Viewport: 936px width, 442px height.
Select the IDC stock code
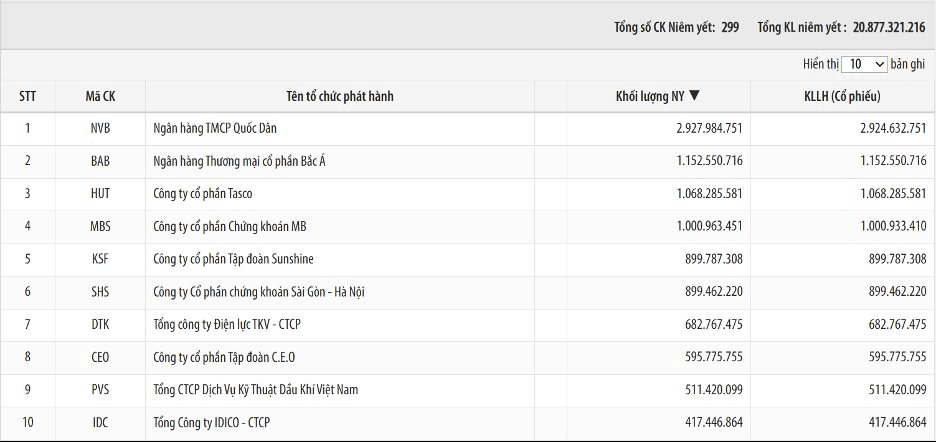click(100, 422)
